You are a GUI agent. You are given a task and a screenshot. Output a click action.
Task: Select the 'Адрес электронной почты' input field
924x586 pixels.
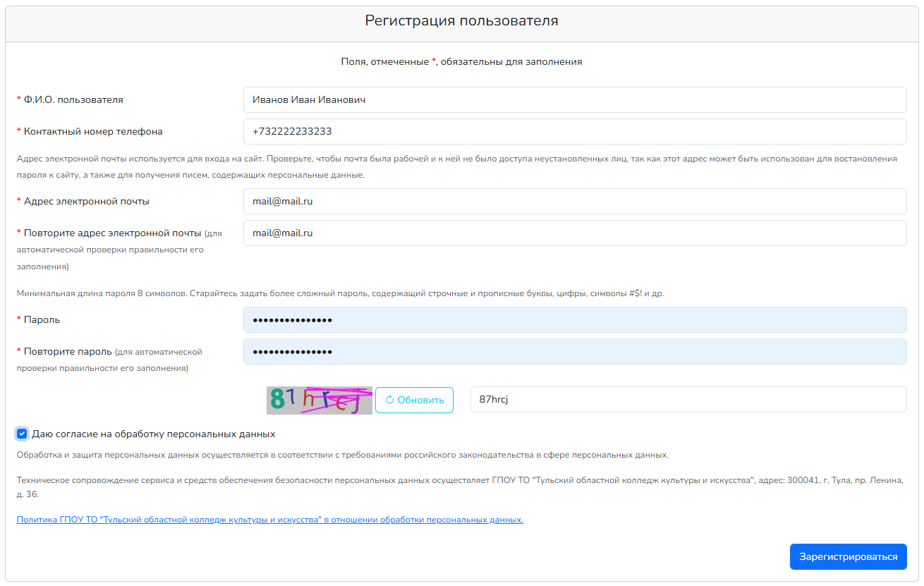click(x=574, y=201)
